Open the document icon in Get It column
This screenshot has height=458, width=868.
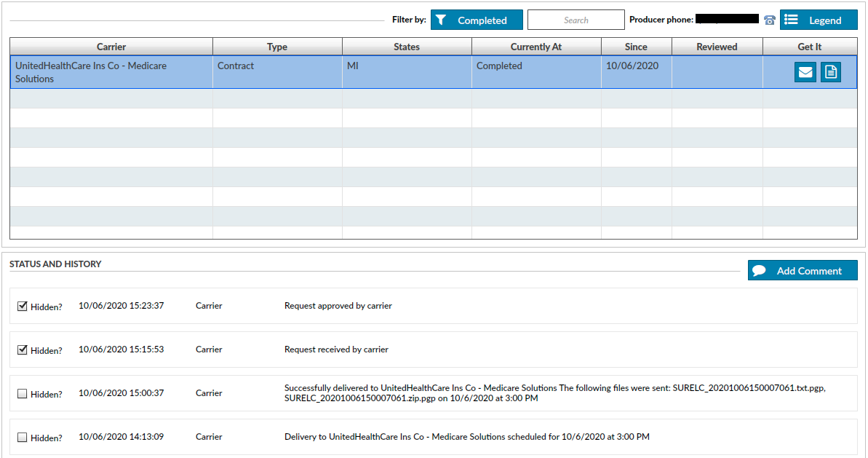point(830,72)
